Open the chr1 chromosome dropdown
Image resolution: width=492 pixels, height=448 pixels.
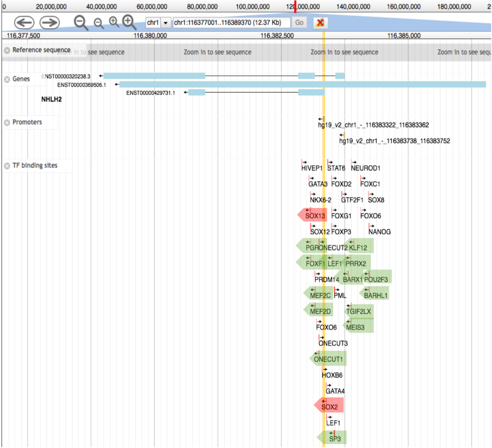[x=158, y=23]
